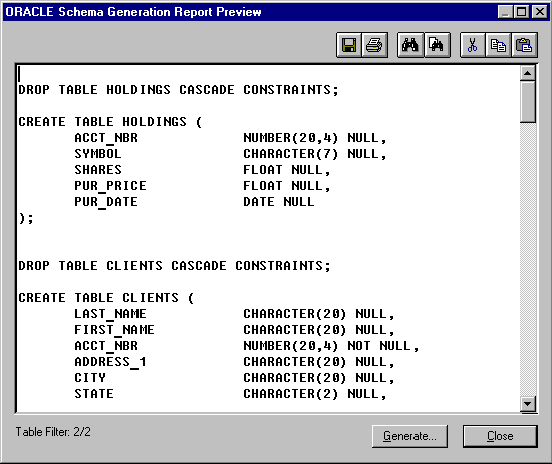This screenshot has width=552, height=464.
Task: Click the Paste clipboard icon
Action: [524, 45]
